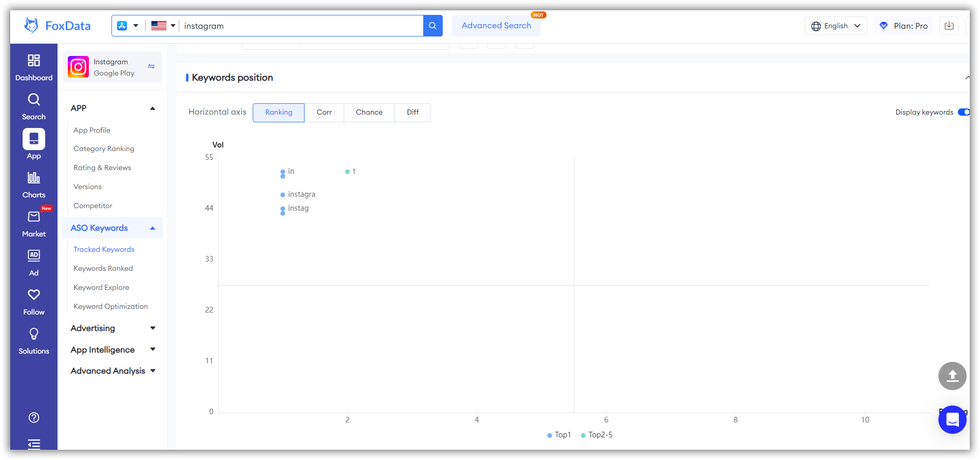
Task: Open the chat support bubble
Action: [952, 419]
